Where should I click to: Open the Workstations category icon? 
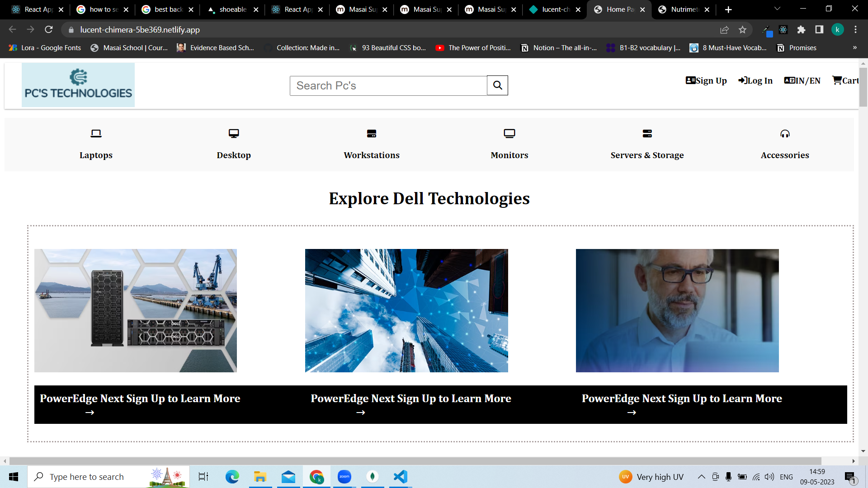[372, 134]
